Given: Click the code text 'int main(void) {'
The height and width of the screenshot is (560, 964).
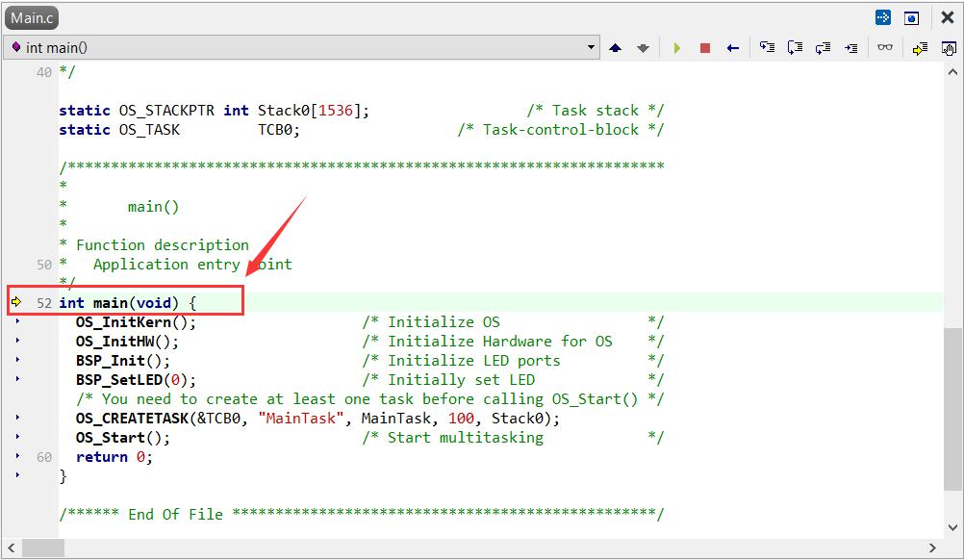Looking at the screenshot, I should [x=128, y=302].
